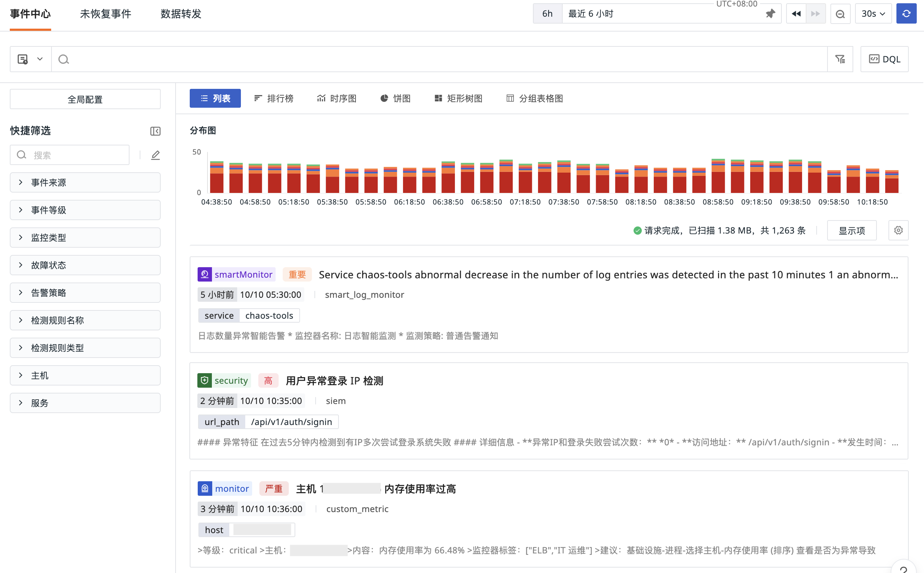Collapse the quick filter panel icon
This screenshot has width=924, height=573.
[x=155, y=131]
